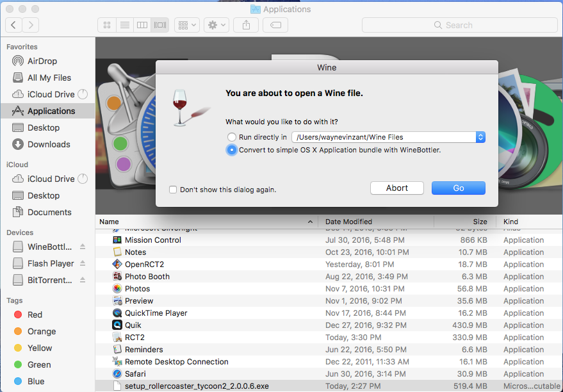The width and height of the screenshot is (563, 392).
Task: Eject the BitTorrent volume
Action: pos(83,280)
